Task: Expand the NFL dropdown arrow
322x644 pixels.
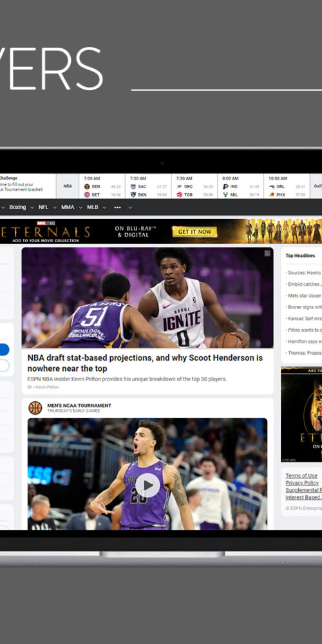Action: pyautogui.click(x=55, y=208)
